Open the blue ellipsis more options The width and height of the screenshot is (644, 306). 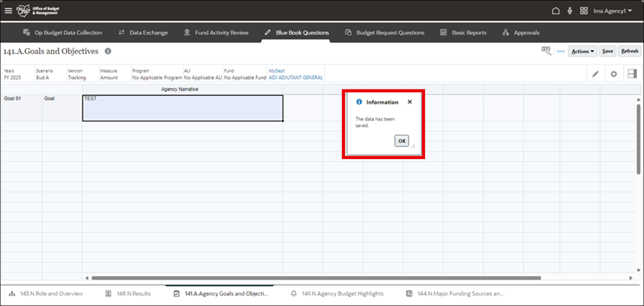560,51
